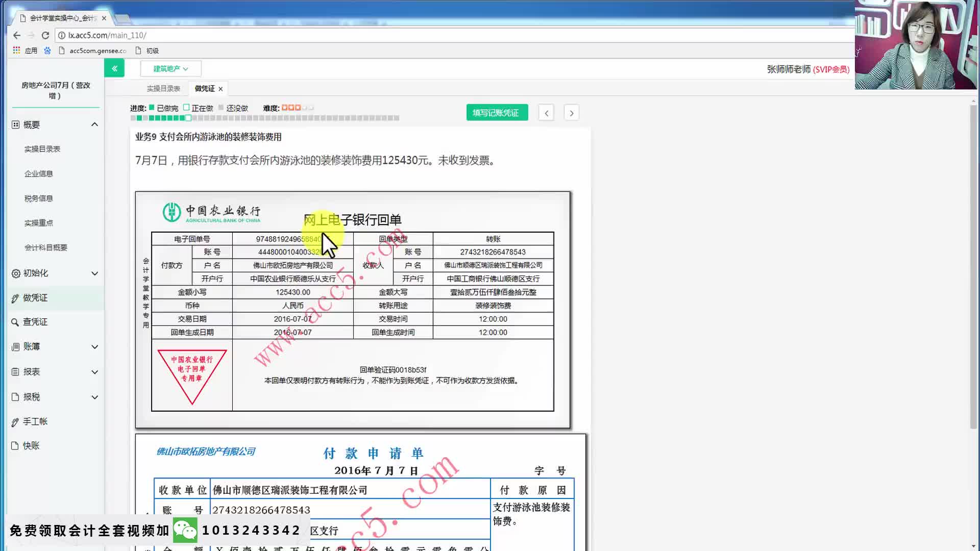Image resolution: width=980 pixels, height=551 pixels.
Task: Open the 企业信息 link in sidebar
Action: click(x=38, y=173)
